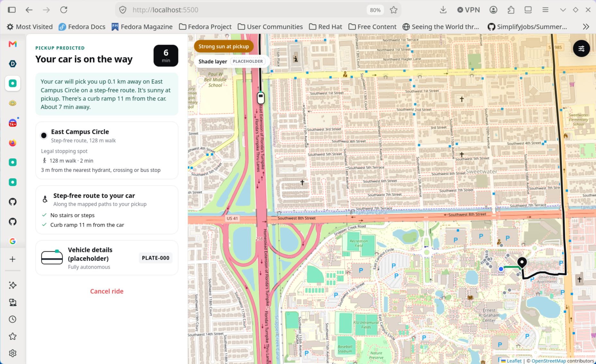Open the downloads arrow icon
Screen dimensions: 596x364
pyautogui.click(x=443, y=10)
